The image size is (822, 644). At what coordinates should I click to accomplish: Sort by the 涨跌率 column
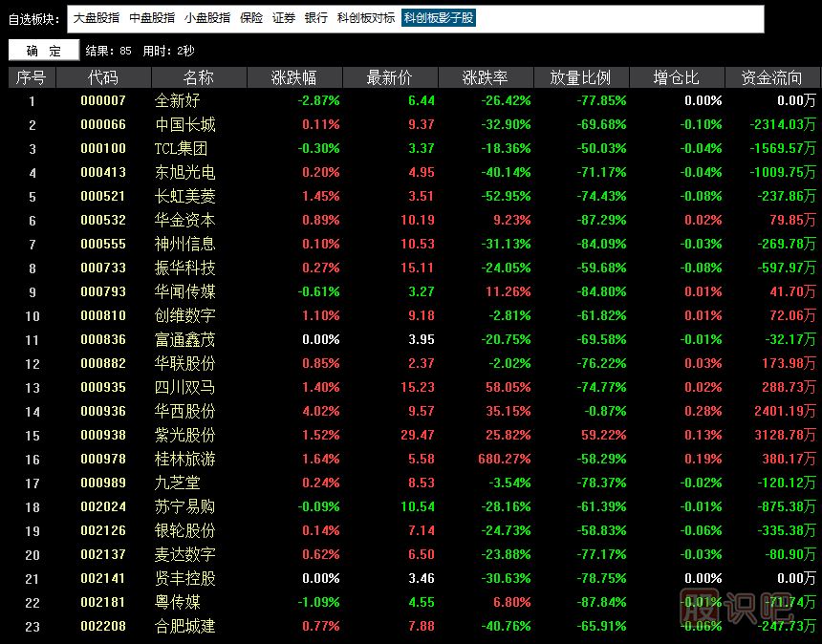484,77
